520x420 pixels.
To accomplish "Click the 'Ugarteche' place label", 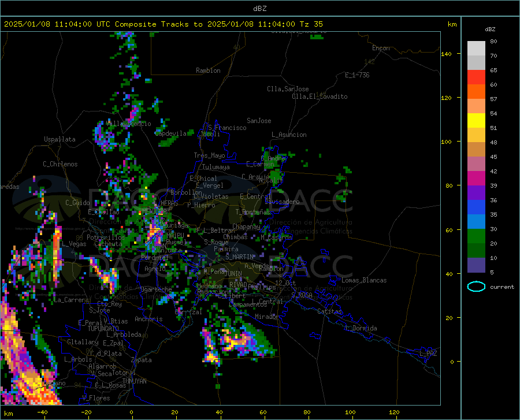I will [x=156, y=289].
